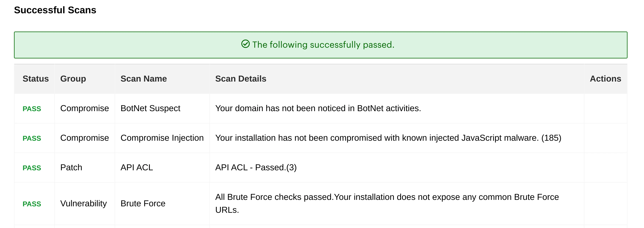Click the Successful Scans heading

(x=55, y=10)
